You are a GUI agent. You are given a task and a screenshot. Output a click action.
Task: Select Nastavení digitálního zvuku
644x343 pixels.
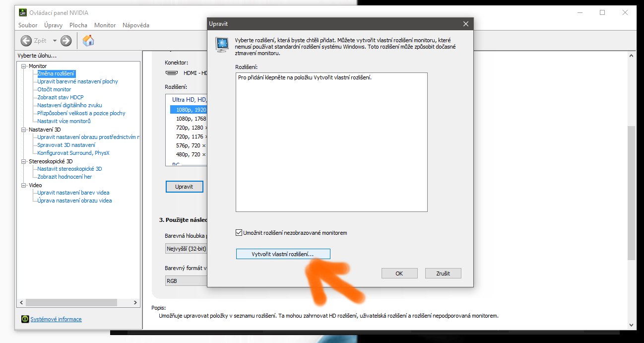coord(69,105)
